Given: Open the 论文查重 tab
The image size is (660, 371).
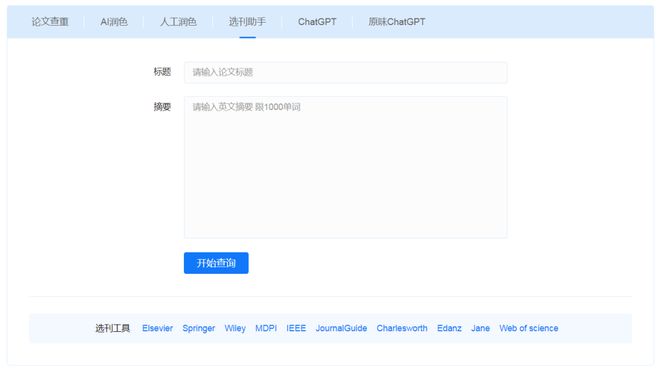Looking at the screenshot, I should [50, 22].
